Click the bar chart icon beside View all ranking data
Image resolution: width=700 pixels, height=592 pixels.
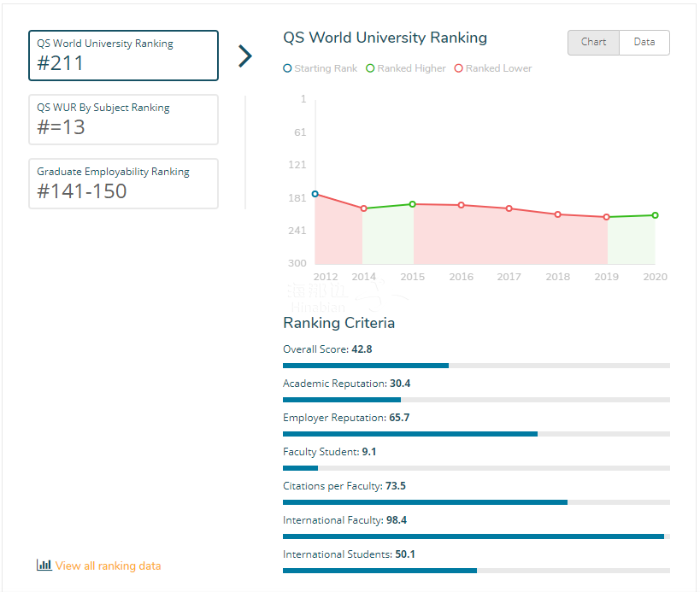pos(44,565)
